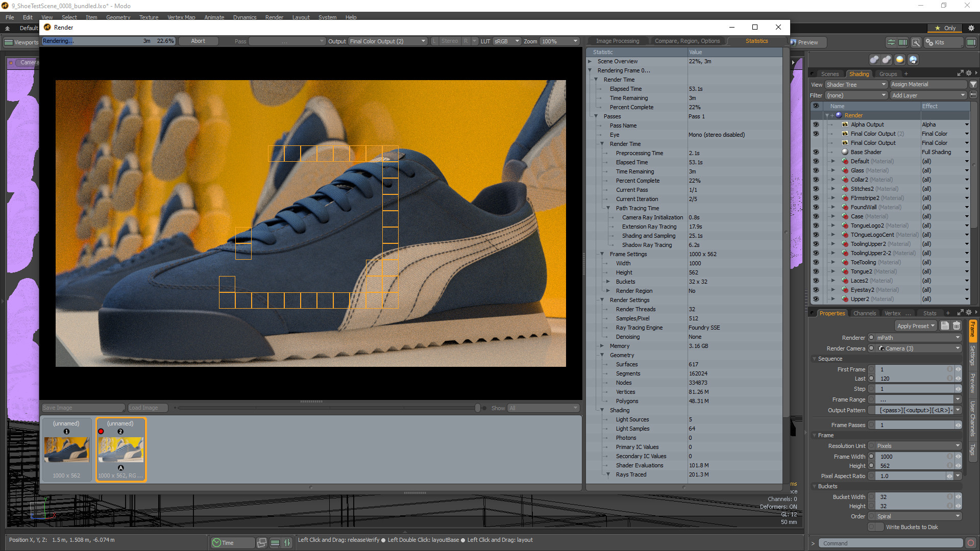This screenshot has height=551, width=980.
Task: Toggle visibility of Base Shader layer
Action: click(816, 152)
